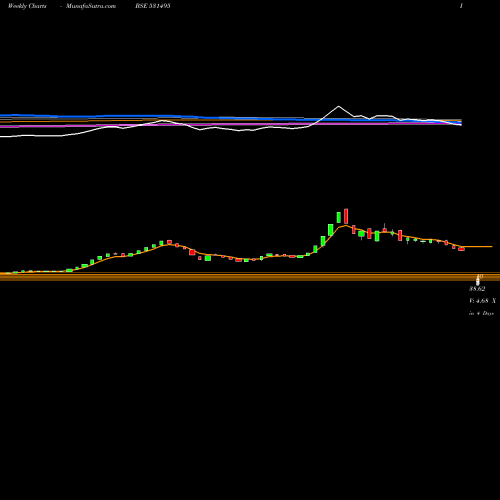
Task: Click the 'MunafaSutra.com' label
Action: (91, 6)
